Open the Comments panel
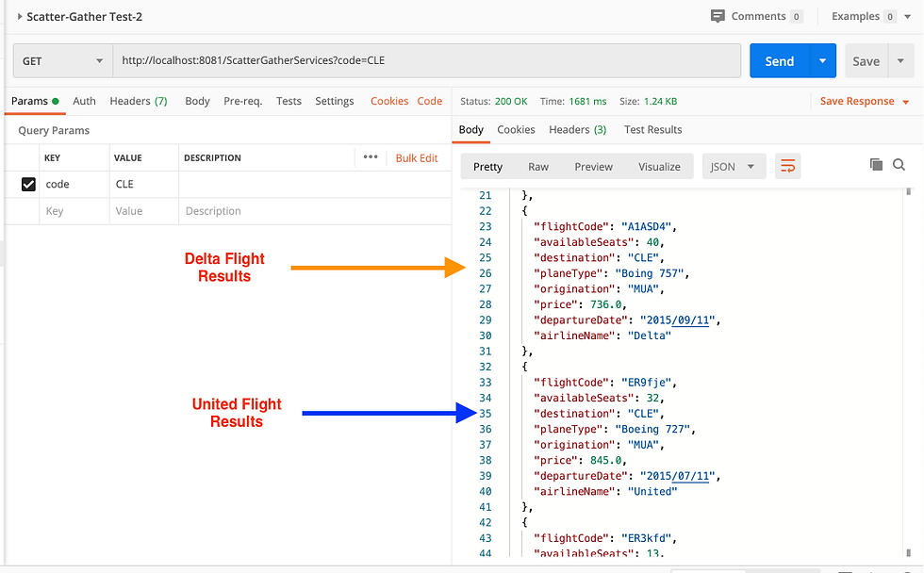This screenshot has width=924, height=573. [757, 16]
